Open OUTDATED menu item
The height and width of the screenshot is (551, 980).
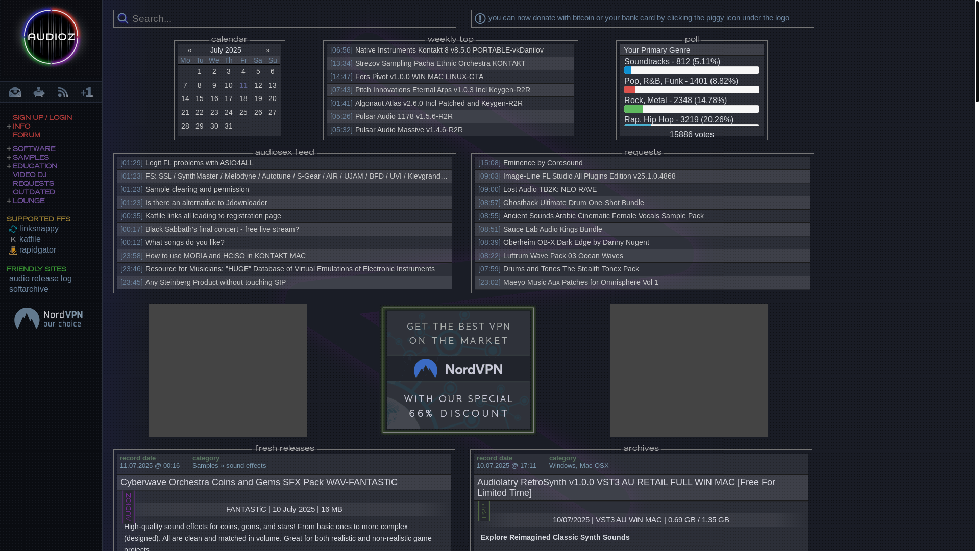click(34, 192)
